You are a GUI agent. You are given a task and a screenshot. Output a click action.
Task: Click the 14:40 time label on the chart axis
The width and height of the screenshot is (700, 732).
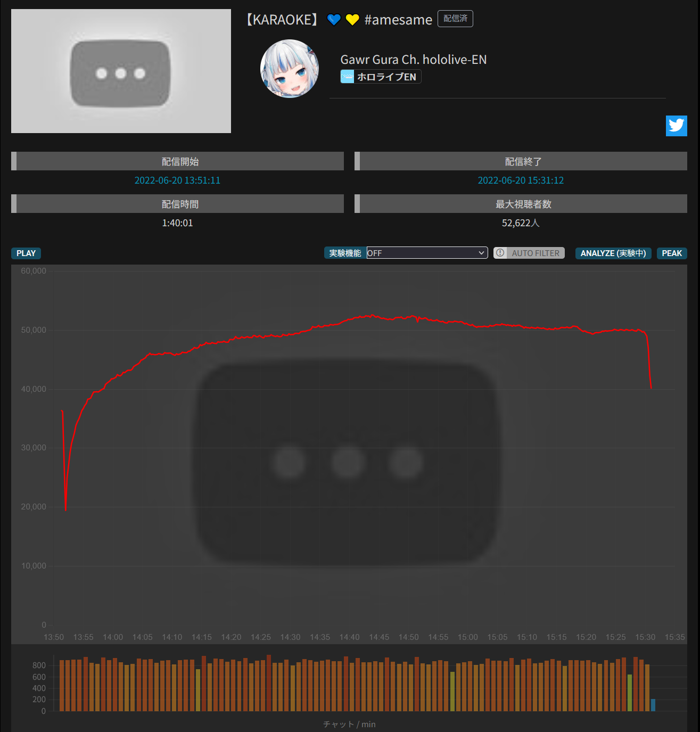click(x=349, y=637)
